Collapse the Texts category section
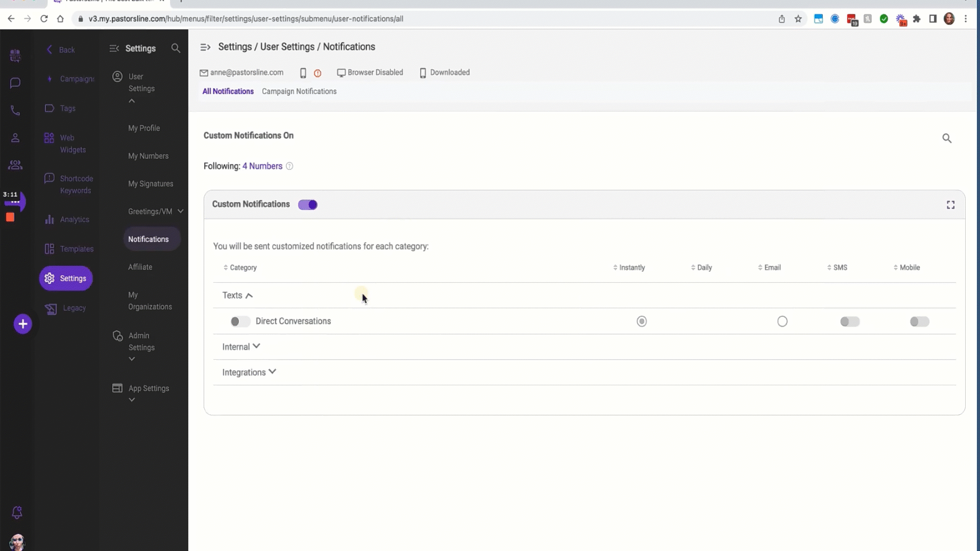The height and width of the screenshot is (551, 980). (249, 295)
